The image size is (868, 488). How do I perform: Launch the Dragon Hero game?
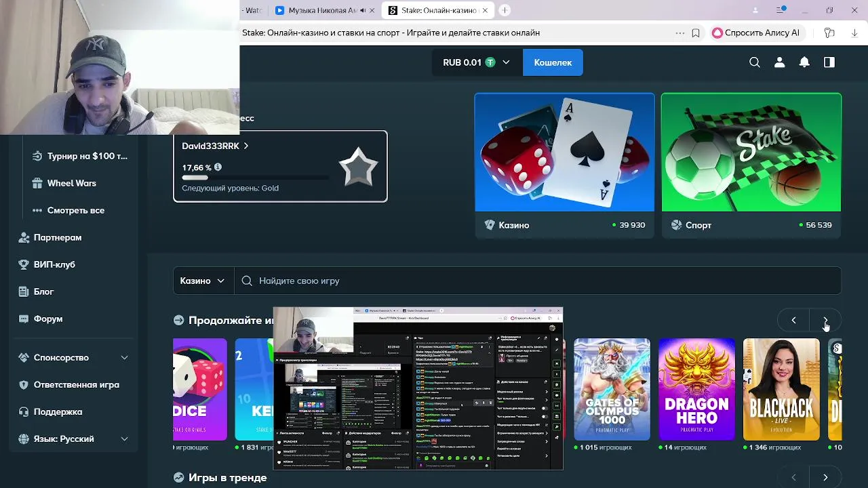[696, 389]
